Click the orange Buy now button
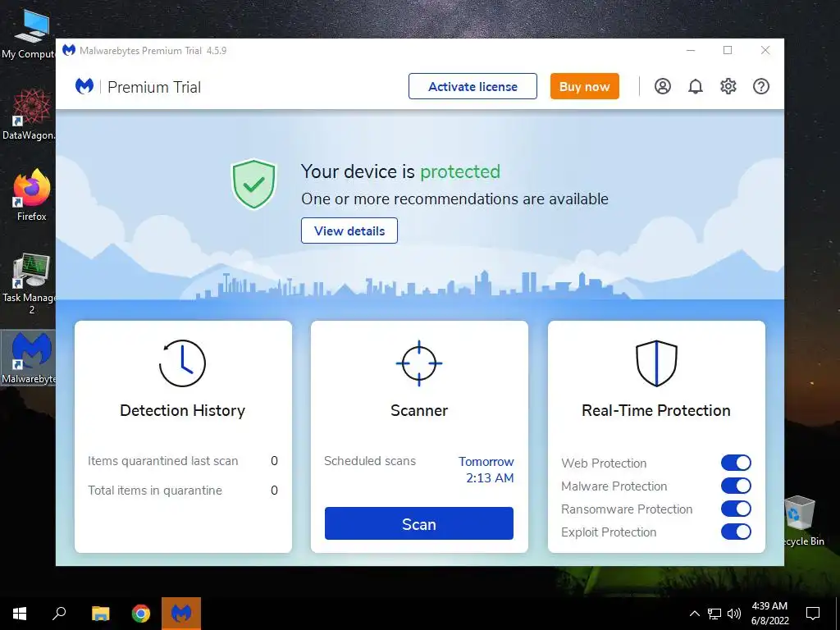The image size is (840, 630). [584, 86]
